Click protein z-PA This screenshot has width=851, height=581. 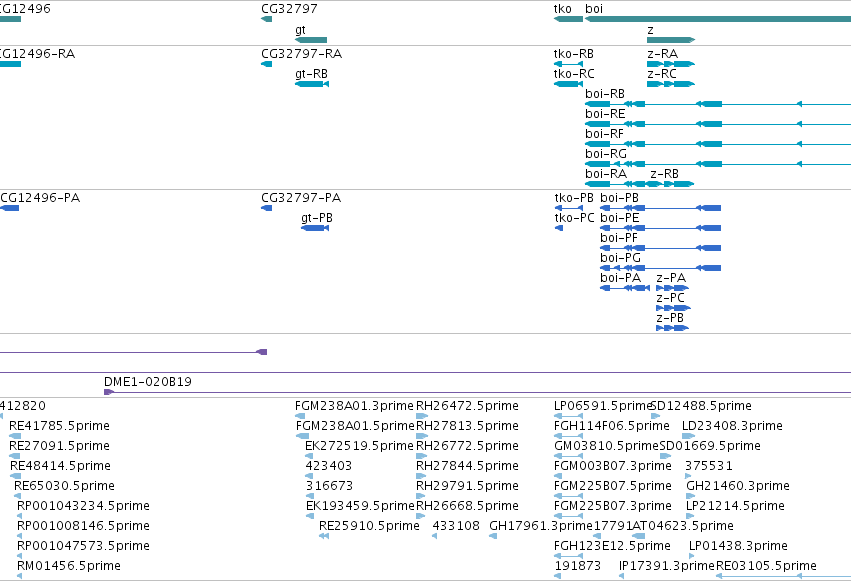click(672, 288)
